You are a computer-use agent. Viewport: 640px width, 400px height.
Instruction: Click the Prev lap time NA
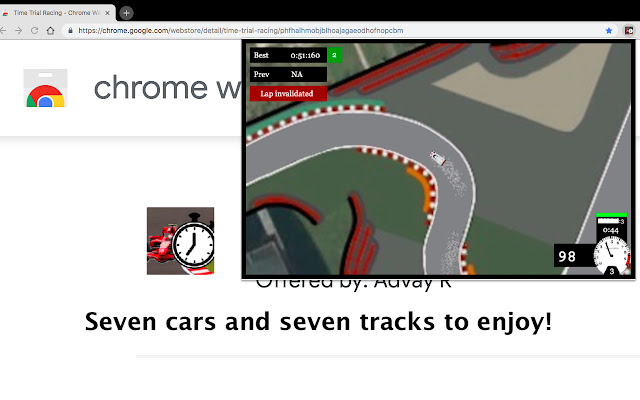pos(288,74)
